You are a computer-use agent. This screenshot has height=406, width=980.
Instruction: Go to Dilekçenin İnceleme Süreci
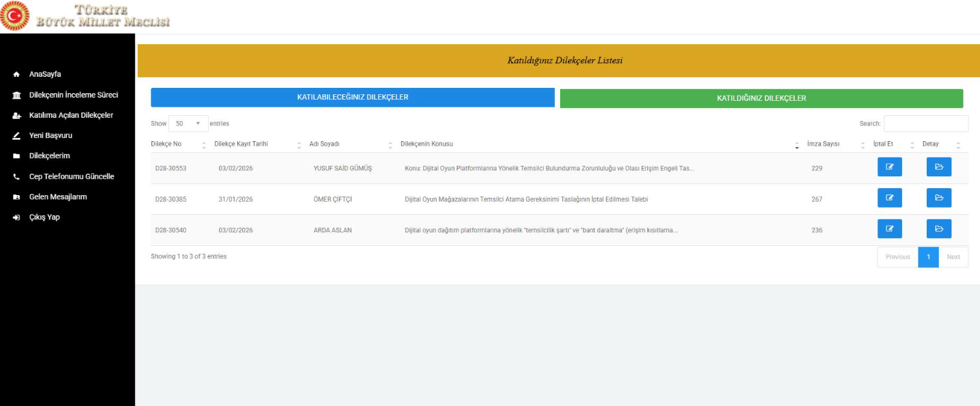(73, 95)
